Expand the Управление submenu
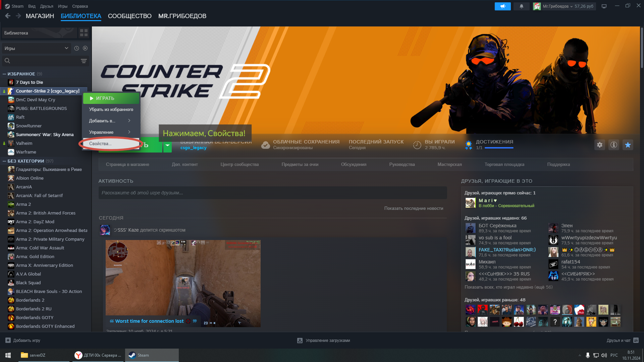 (111, 132)
